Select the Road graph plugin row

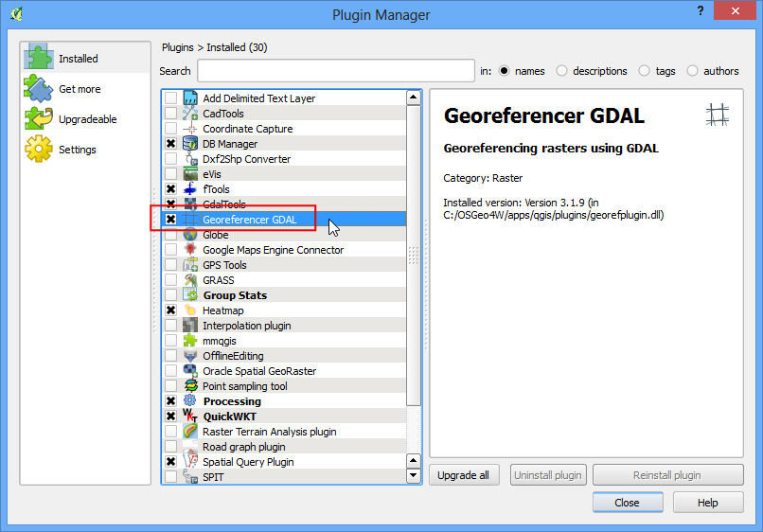coord(284,447)
